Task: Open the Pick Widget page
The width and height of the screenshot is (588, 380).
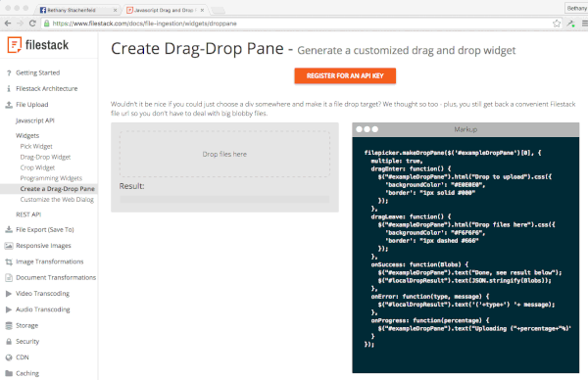Action: [36, 146]
